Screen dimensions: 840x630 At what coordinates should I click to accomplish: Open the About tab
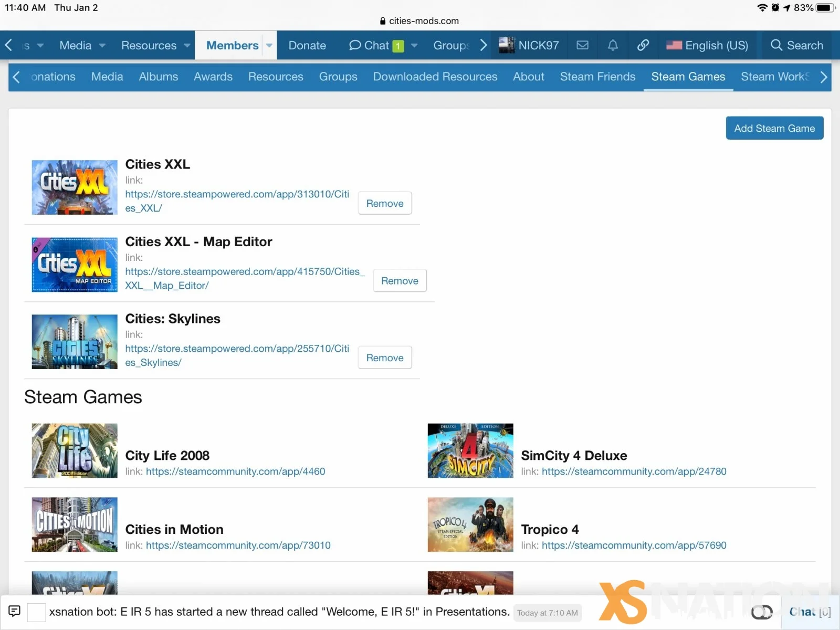coord(529,77)
